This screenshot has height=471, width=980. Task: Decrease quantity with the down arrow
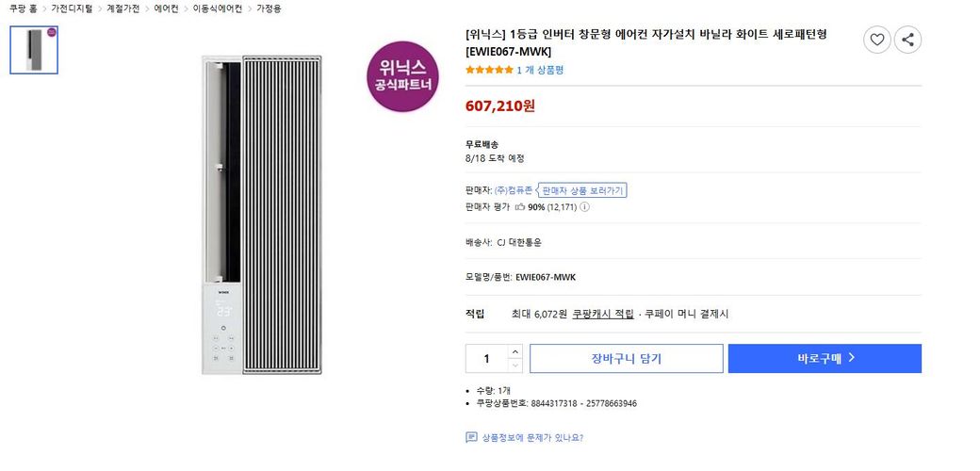tap(514, 365)
